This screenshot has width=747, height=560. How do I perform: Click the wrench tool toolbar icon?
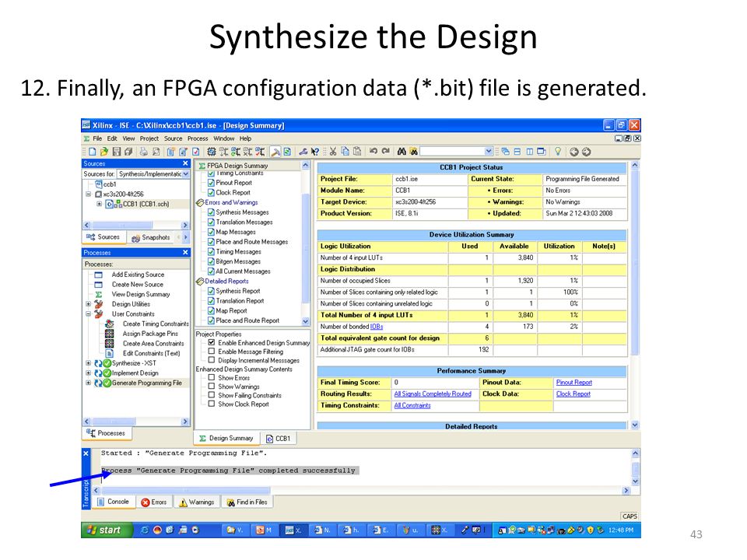(x=303, y=152)
